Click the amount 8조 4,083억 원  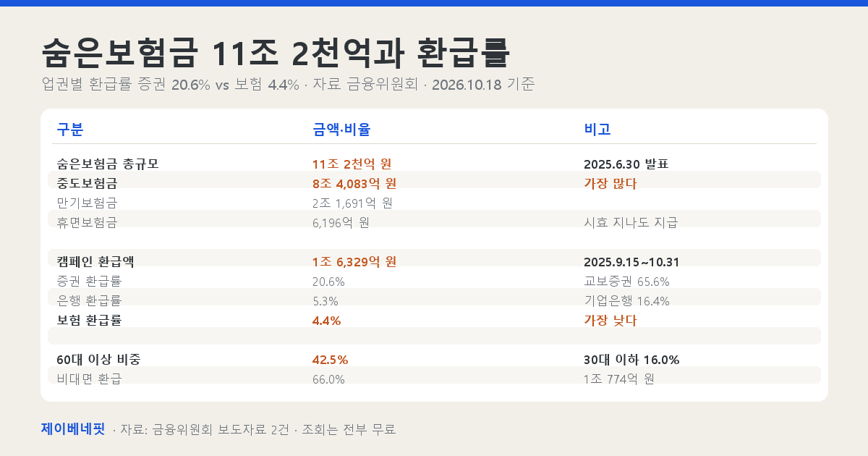[354, 183]
